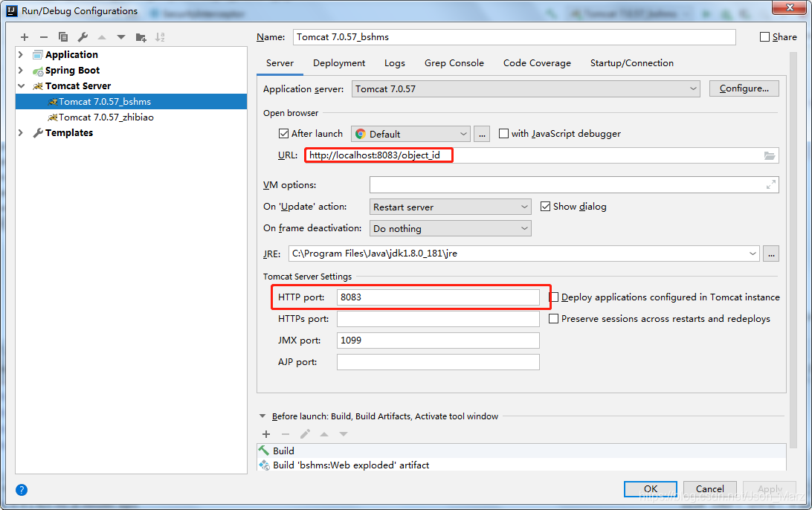Enable with JavaScript debugger checkbox
The image size is (812, 510).
click(503, 134)
